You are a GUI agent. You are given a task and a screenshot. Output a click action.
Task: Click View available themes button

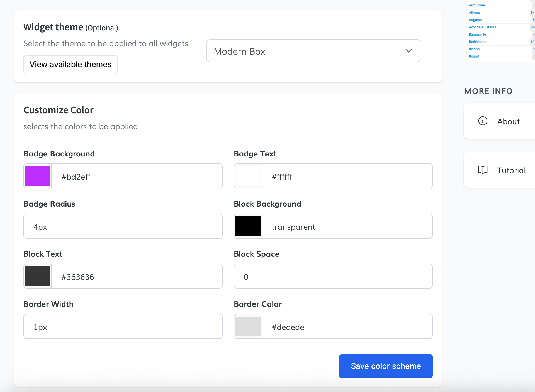70,64
